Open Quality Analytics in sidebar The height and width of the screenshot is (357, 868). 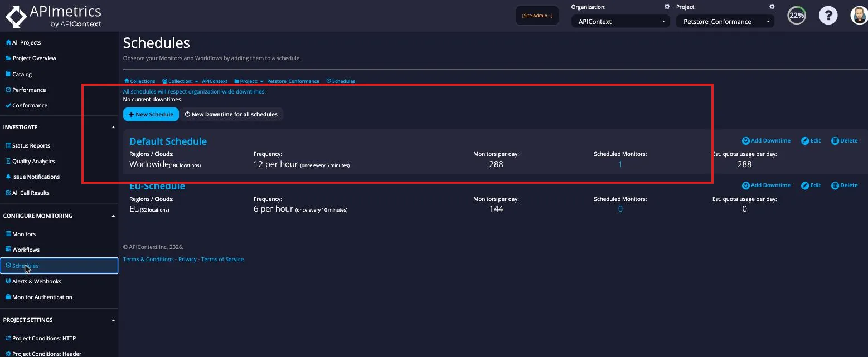(30, 161)
